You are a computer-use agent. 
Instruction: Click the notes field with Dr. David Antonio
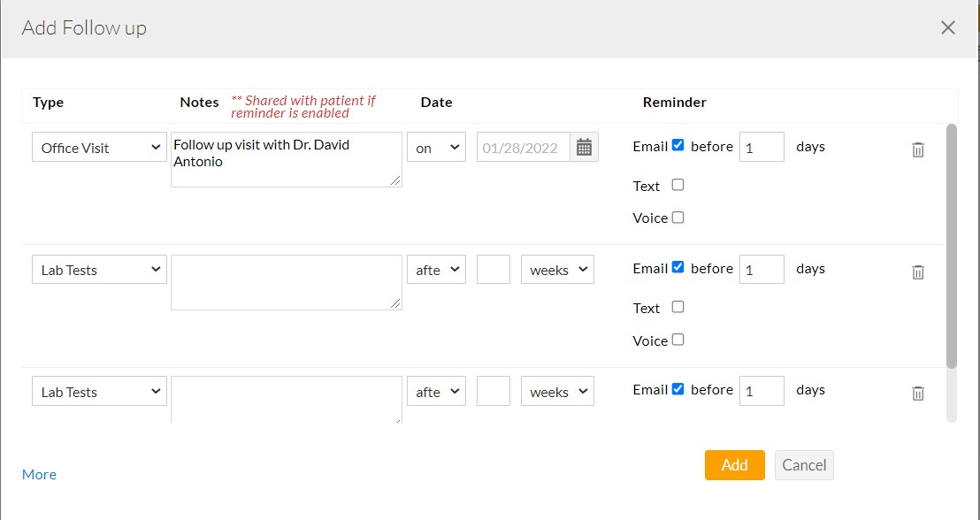(x=286, y=160)
